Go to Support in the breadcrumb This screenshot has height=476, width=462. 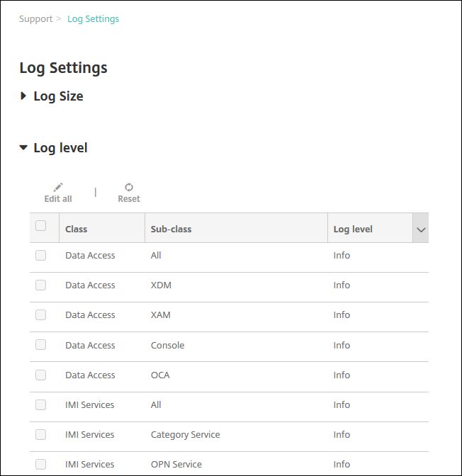35,19
